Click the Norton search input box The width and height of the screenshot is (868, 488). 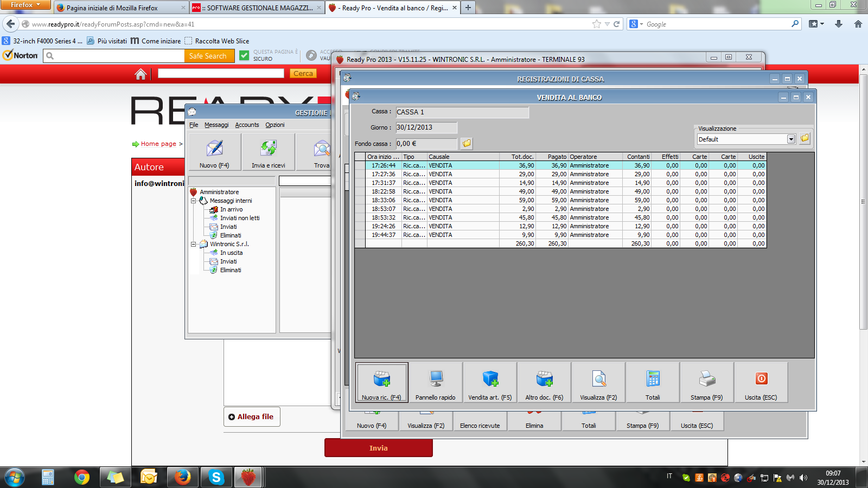(x=114, y=56)
